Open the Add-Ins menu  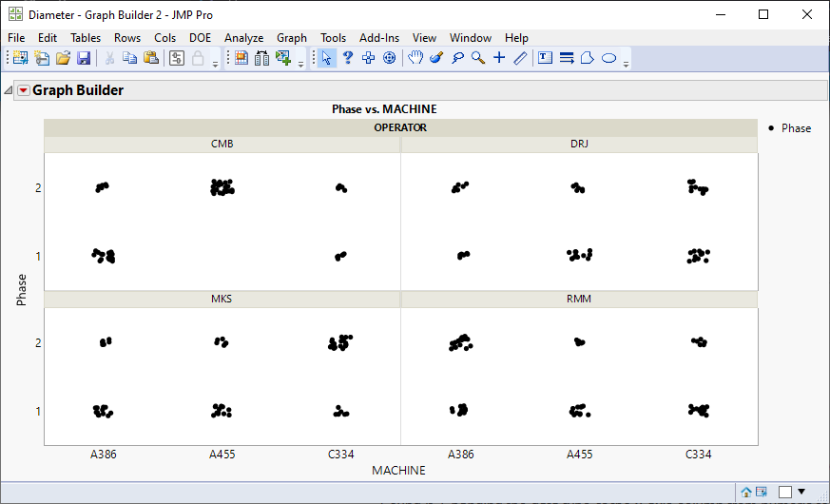click(x=379, y=38)
